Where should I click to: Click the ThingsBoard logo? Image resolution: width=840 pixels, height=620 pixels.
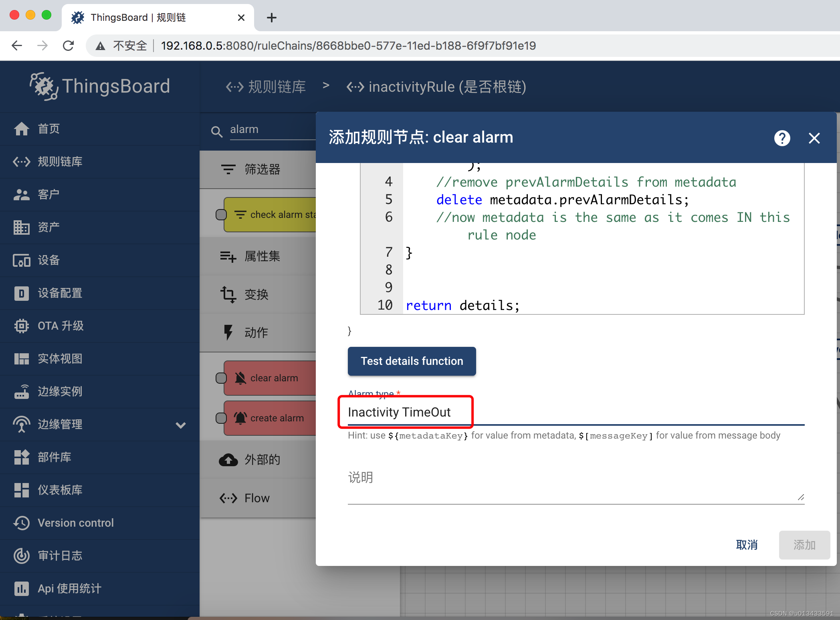click(100, 86)
